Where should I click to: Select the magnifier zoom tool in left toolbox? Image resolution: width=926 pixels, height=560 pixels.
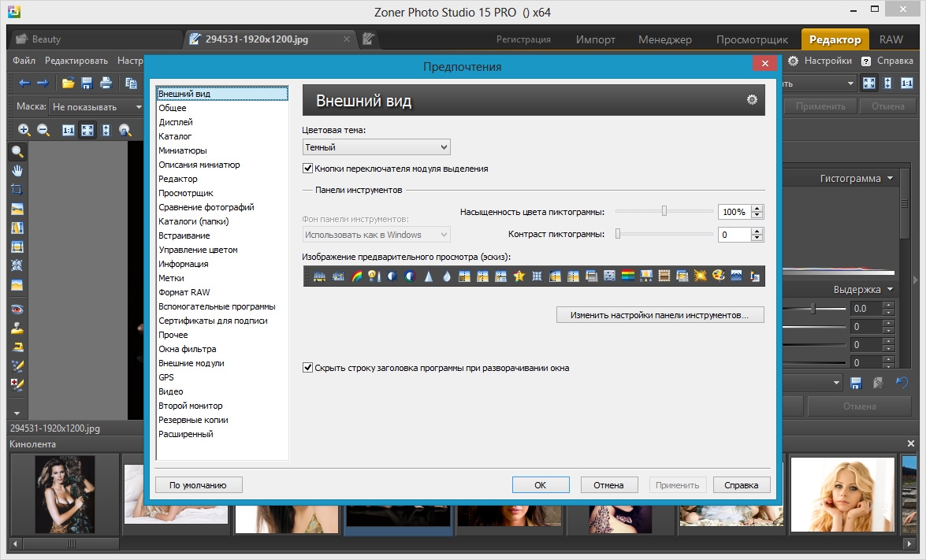click(x=17, y=152)
